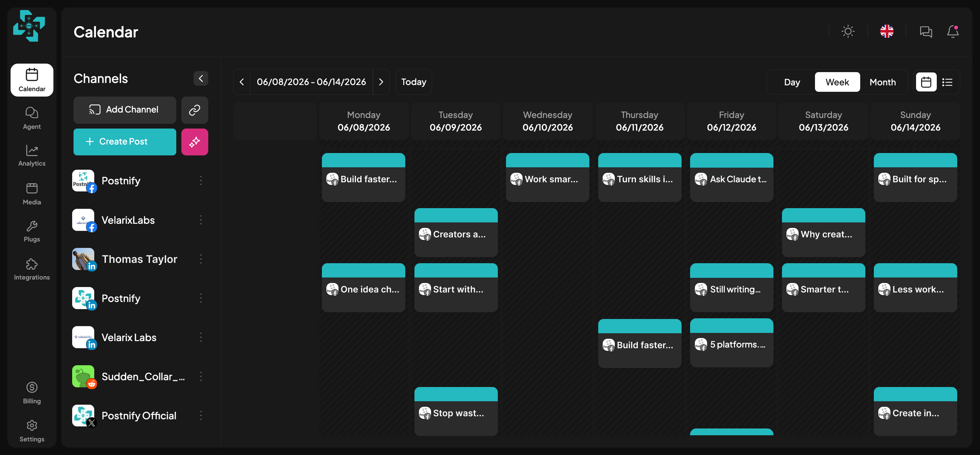This screenshot has height=455, width=980.
Task: Select the Velarix Labs LinkedIn avatar
Action: 83,338
